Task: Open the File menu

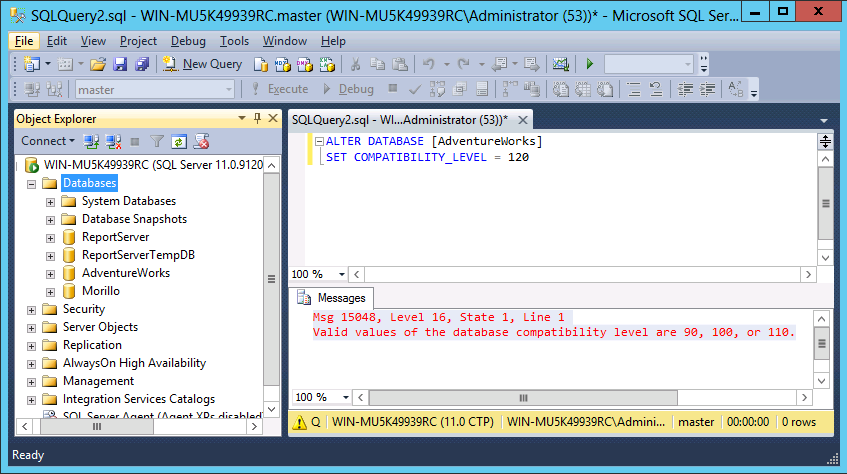Action: [x=24, y=41]
